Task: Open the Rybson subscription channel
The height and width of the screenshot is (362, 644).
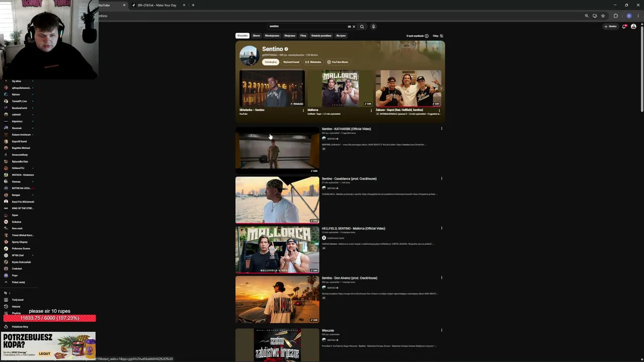Action: [x=15, y=95]
